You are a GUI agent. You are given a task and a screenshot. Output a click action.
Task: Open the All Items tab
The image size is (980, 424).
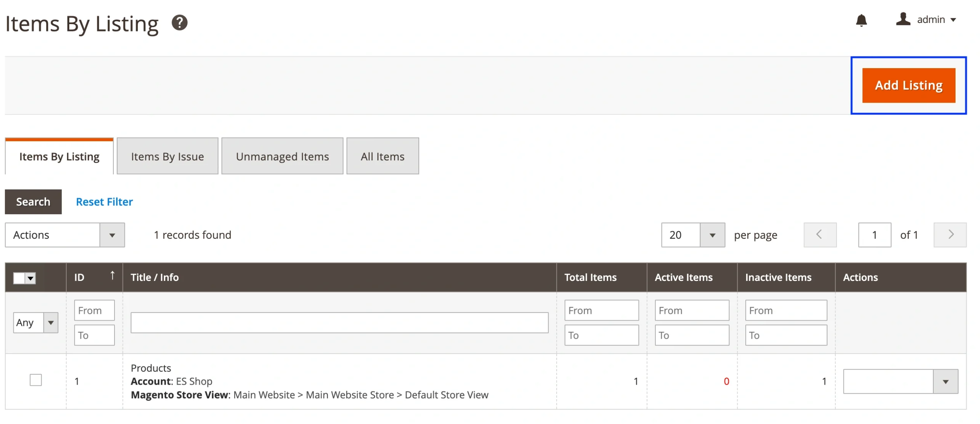[382, 157]
